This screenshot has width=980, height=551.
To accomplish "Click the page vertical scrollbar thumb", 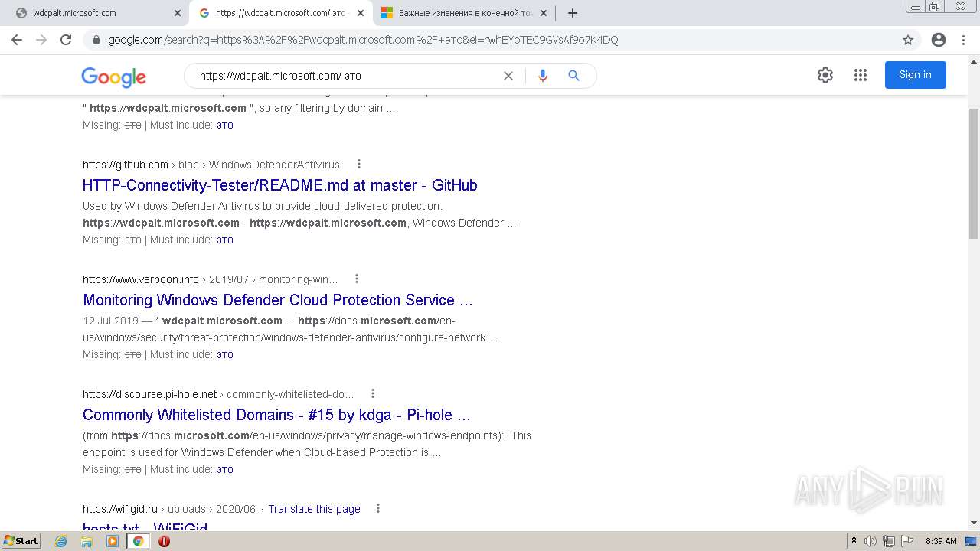I will 974,174.
